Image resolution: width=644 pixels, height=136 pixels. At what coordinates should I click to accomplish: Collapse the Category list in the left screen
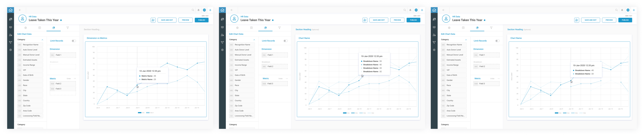tap(42, 40)
